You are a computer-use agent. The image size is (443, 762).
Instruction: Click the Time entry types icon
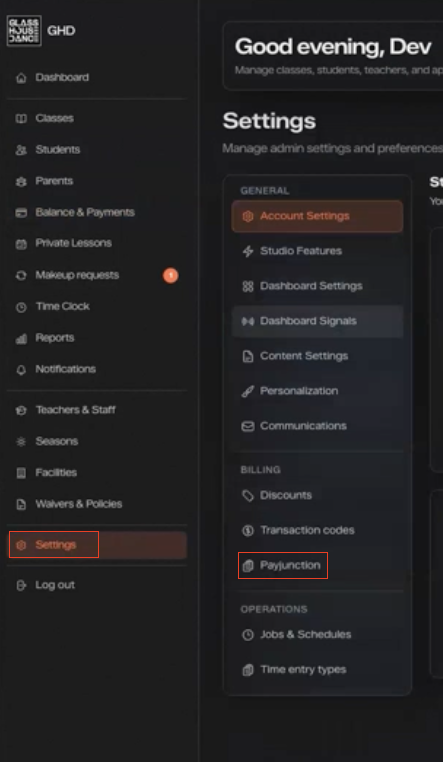[248, 670]
